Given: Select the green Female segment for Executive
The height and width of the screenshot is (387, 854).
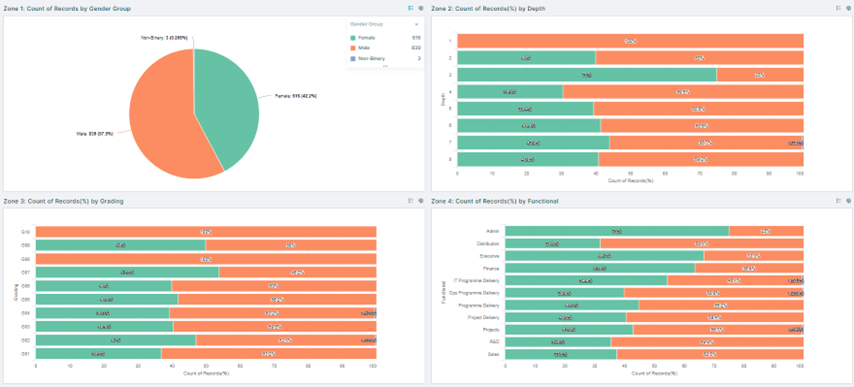Looking at the screenshot, I should pos(605,256).
